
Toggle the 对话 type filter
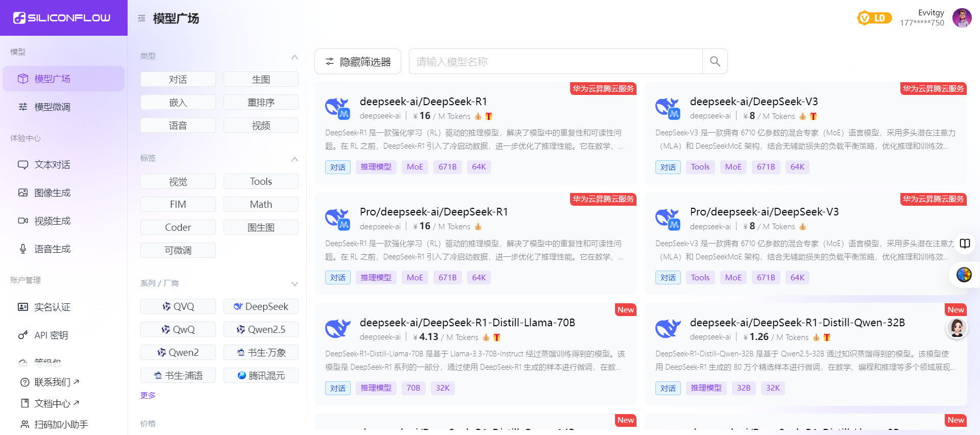(178, 79)
